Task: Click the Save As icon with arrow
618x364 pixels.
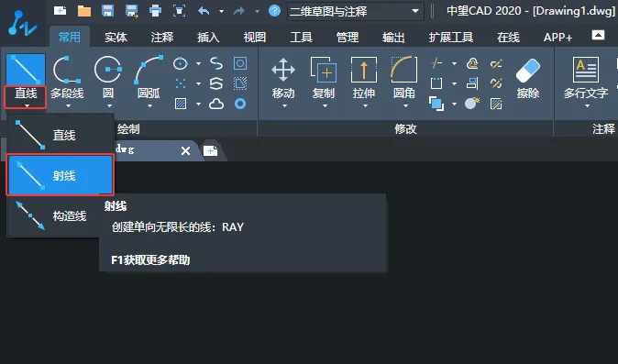Action: (x=132, y=11)
